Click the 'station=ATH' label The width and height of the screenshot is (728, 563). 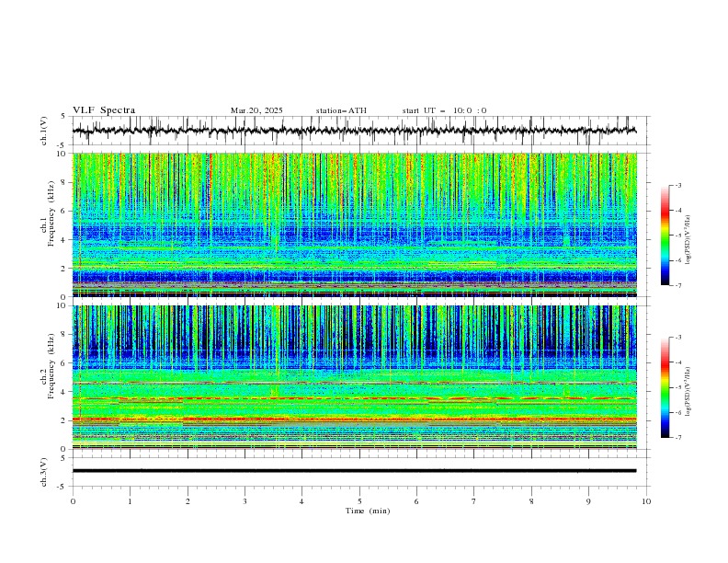(341, 110)
